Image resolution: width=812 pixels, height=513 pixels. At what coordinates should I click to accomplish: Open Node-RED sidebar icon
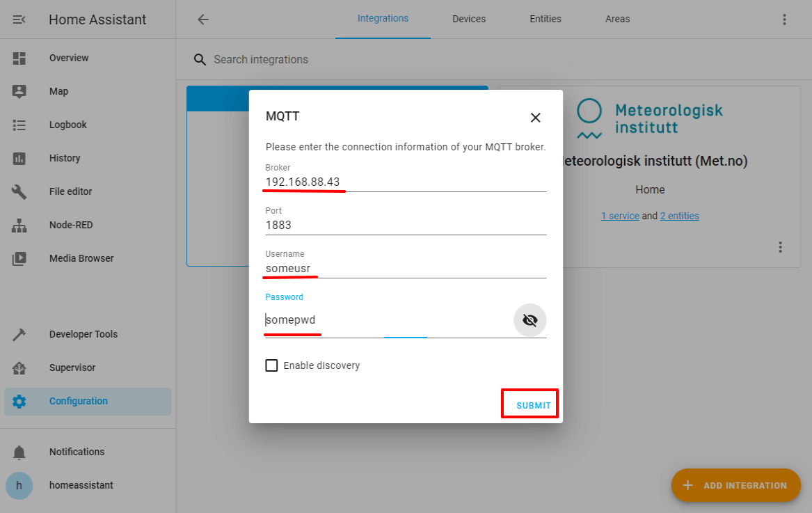point(19,226)
